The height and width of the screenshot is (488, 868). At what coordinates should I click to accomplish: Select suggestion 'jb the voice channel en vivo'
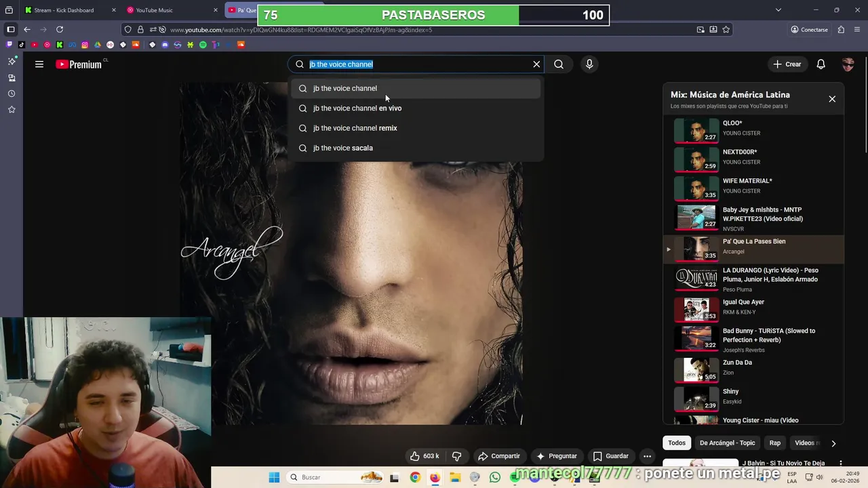[416, 108]
